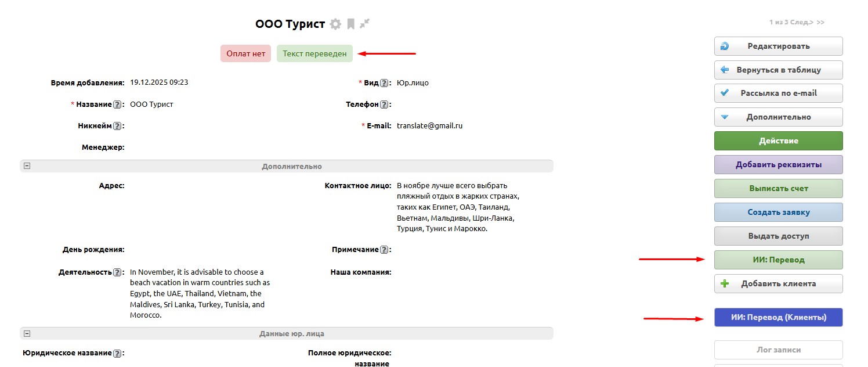Viewport: 868px width, 367px height.
Task: Click the Текст переведен status badge
Action: coord(314,53)
